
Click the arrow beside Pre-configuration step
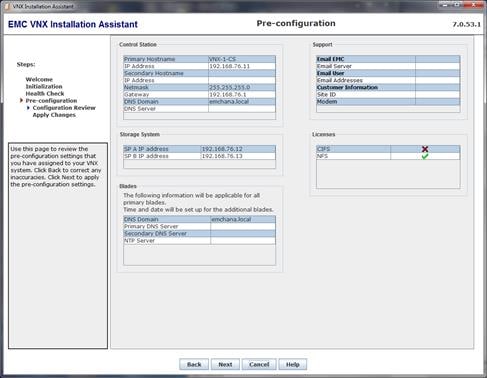[21, 100]
